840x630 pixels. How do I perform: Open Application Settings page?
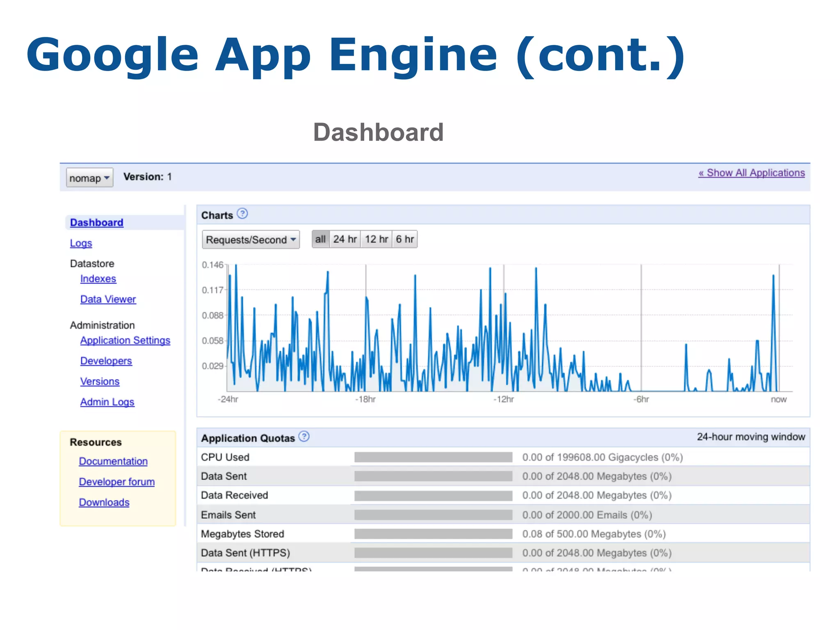pyautogui.click(x=125, y=340)
